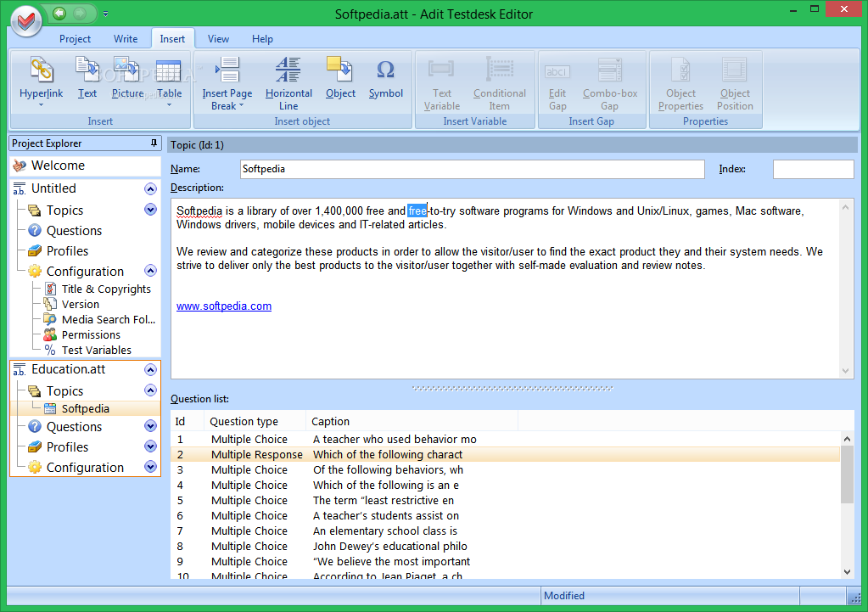Select Softpedia topic under Education.att
The image size is (868, 612).
pos(85,408)
